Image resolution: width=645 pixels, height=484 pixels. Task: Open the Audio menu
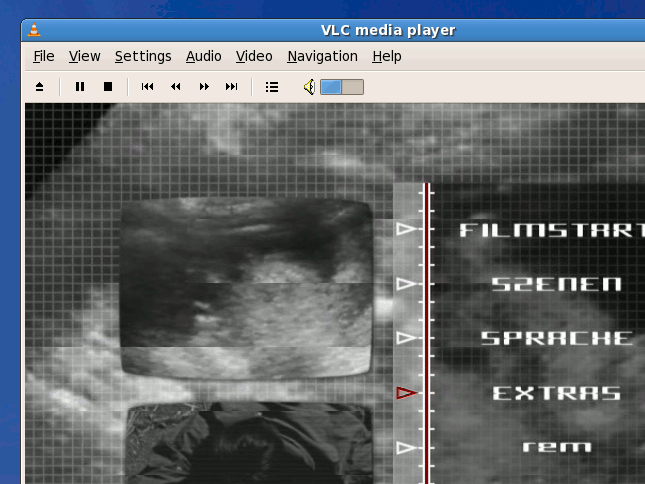pos(204,56)
